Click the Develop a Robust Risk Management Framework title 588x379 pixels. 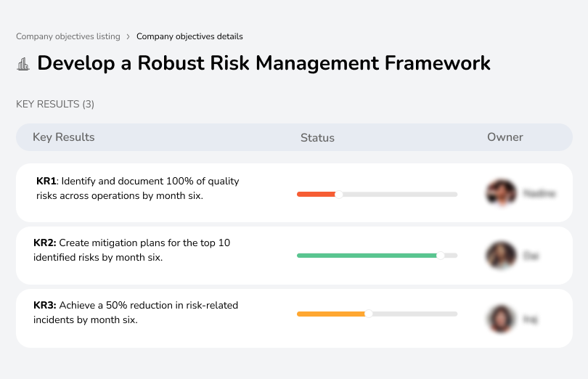(x=264, y=63)
